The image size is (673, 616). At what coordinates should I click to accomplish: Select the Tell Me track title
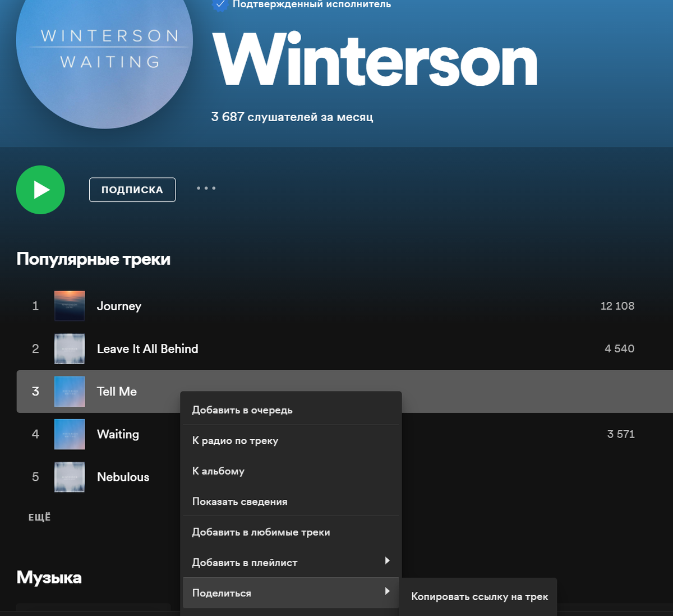pyautogui.click(x=117, y=392)
